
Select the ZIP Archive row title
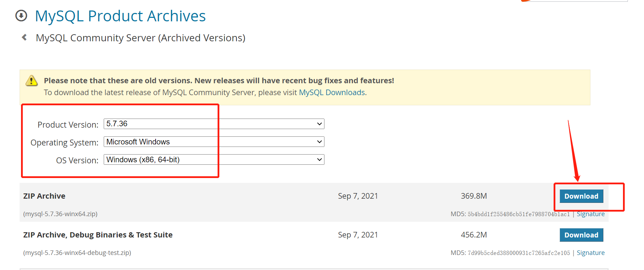(44, 196)
